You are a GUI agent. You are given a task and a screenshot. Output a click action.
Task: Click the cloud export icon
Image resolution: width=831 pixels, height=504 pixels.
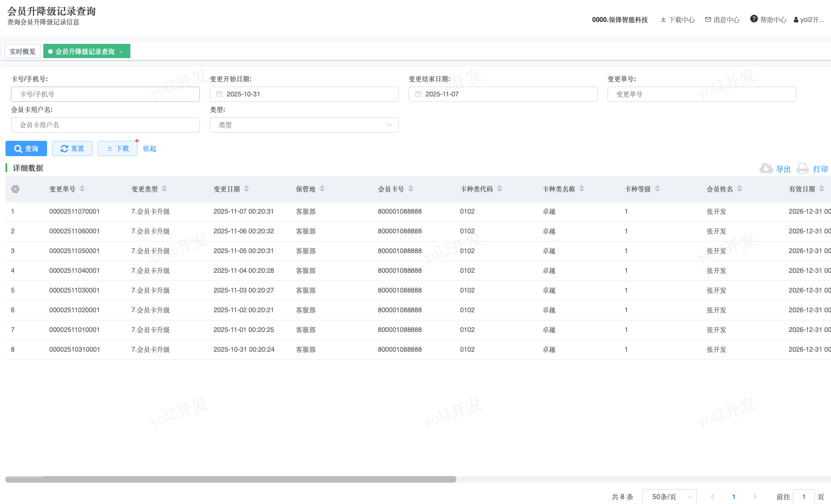766,169
